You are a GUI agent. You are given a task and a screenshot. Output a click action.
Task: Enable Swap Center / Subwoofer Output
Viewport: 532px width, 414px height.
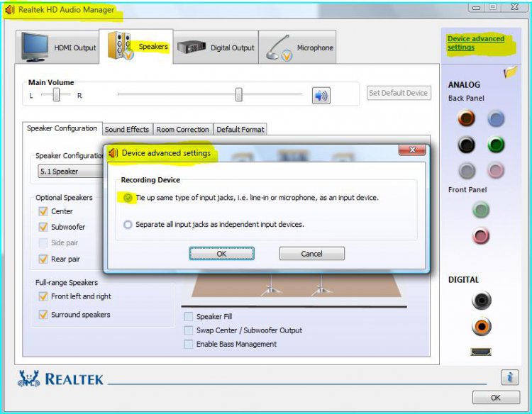pyautogui.click(x=188, y=330)
